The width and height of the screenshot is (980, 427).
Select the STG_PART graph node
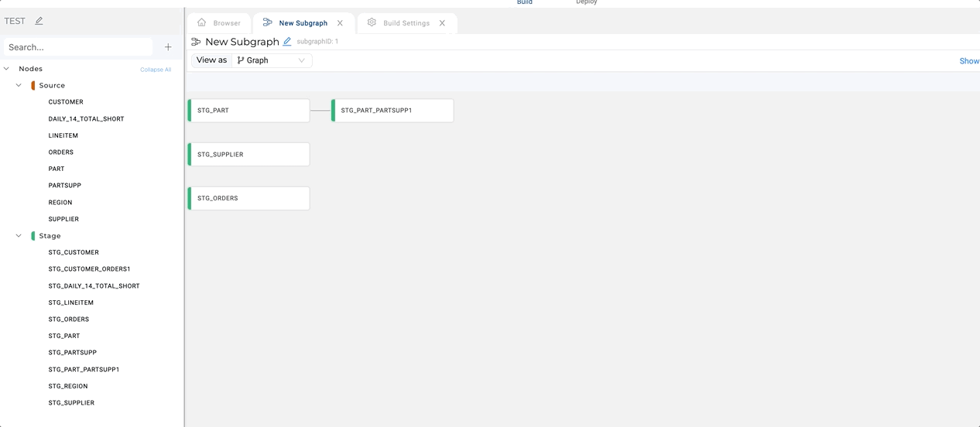coord(248,111)
